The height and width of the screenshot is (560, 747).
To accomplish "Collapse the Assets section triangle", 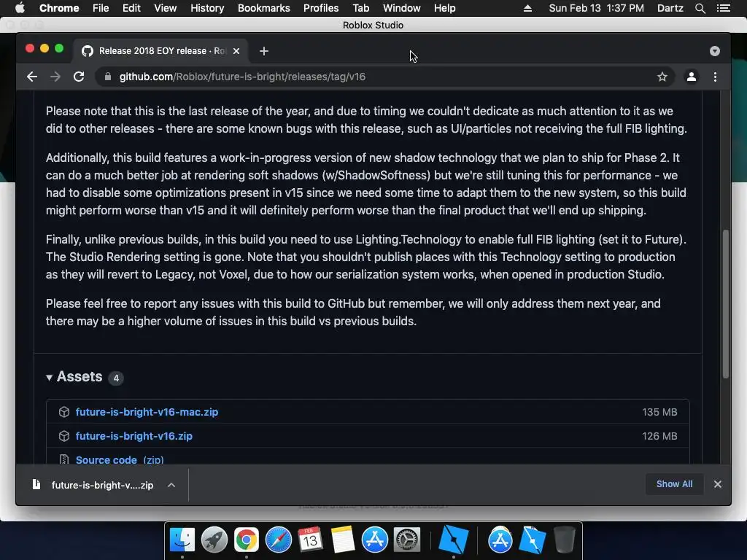I will pos(49,378).
